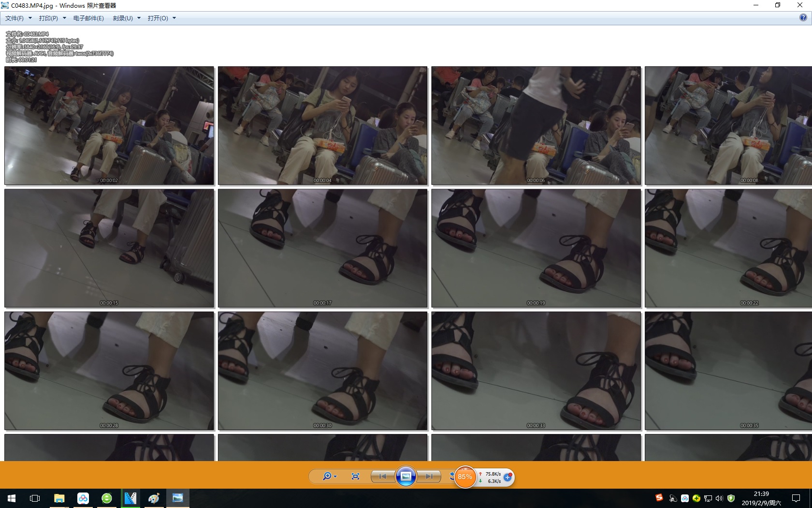
Task: Go to the previous photo
Action: pos(383,477)
